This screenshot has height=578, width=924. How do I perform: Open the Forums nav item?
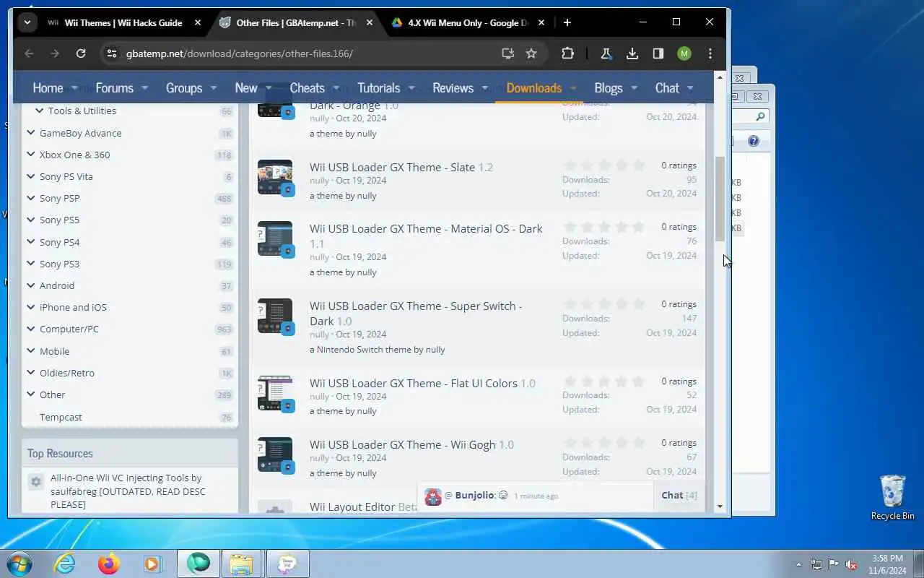pos(114,87)
